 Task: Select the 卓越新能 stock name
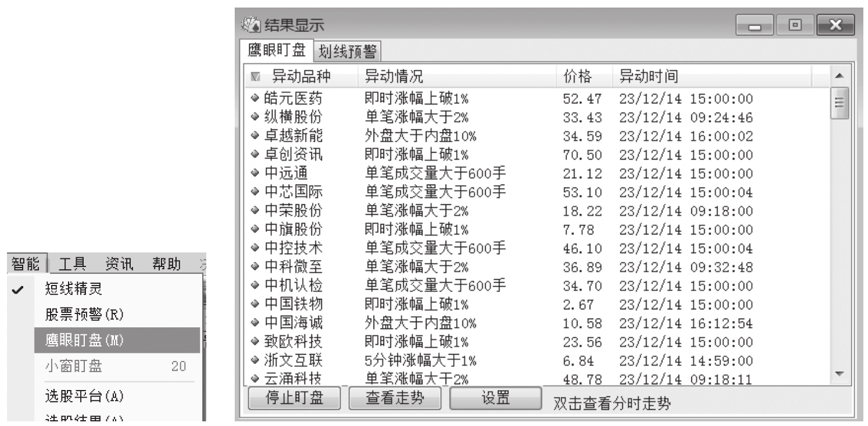293,136
